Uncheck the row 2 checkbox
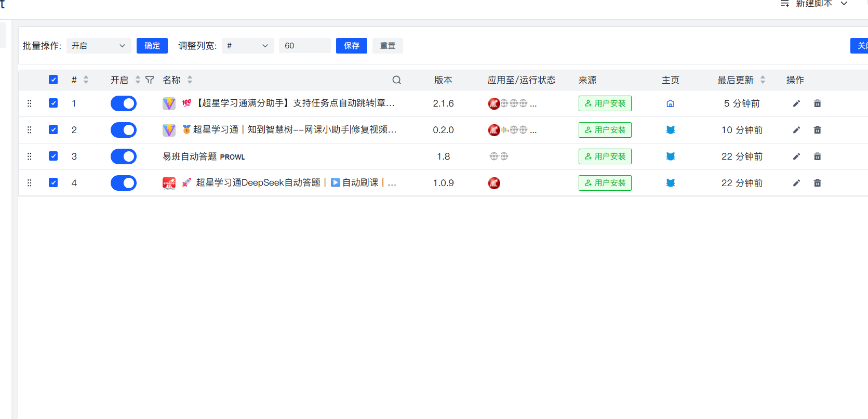This screenshot has height=419, width=868. click(x=53, y=129)
